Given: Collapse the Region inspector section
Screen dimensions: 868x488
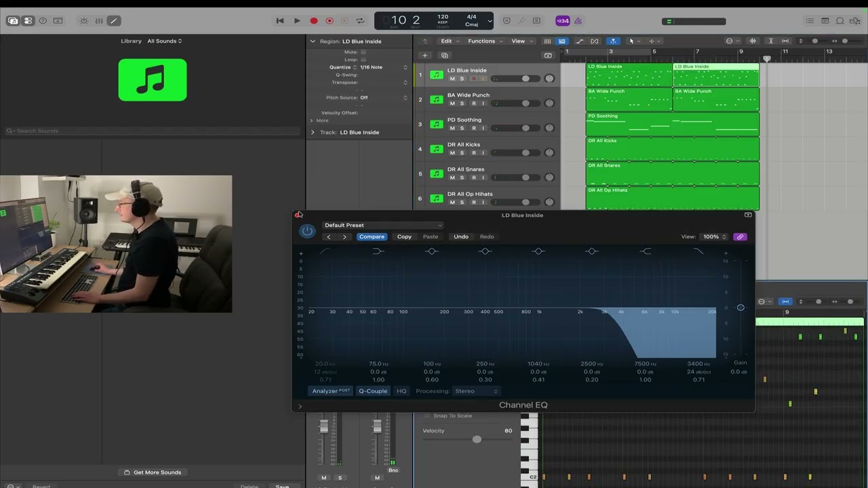Looking at the screenshot, I should click(313, 41).
